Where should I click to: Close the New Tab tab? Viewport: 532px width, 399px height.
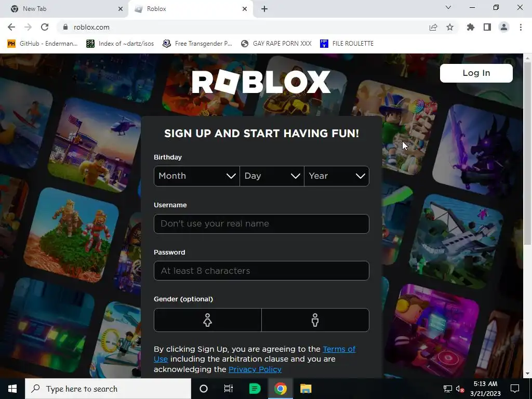(121, 9)
